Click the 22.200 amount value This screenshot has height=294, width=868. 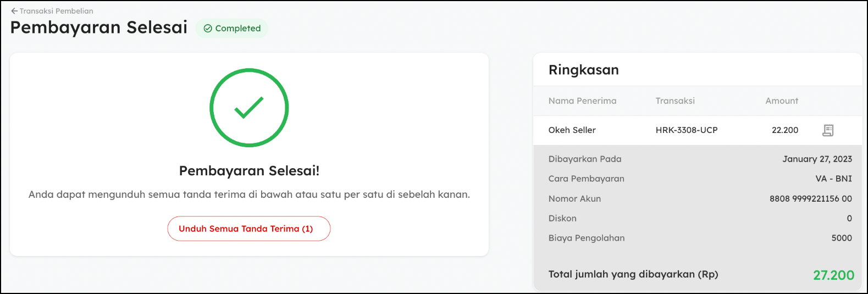tap(785, 130)
